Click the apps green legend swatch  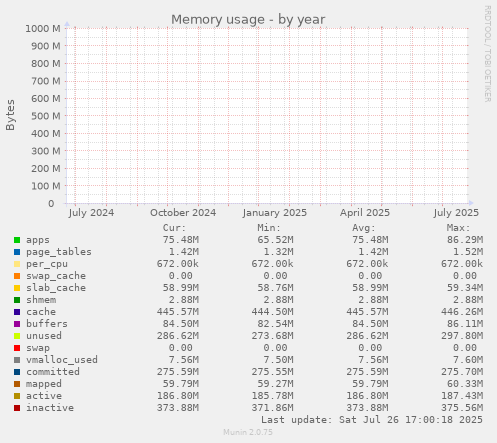(17, 240)
